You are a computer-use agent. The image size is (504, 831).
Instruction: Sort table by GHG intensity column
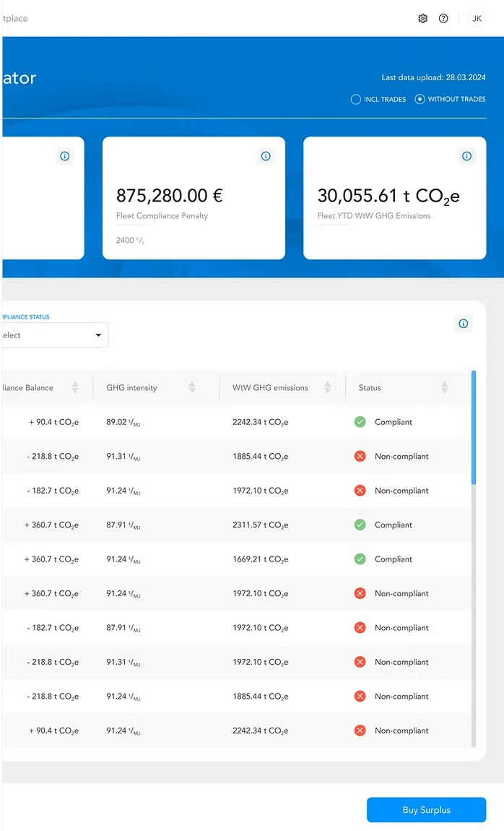[x=192, y=388]
